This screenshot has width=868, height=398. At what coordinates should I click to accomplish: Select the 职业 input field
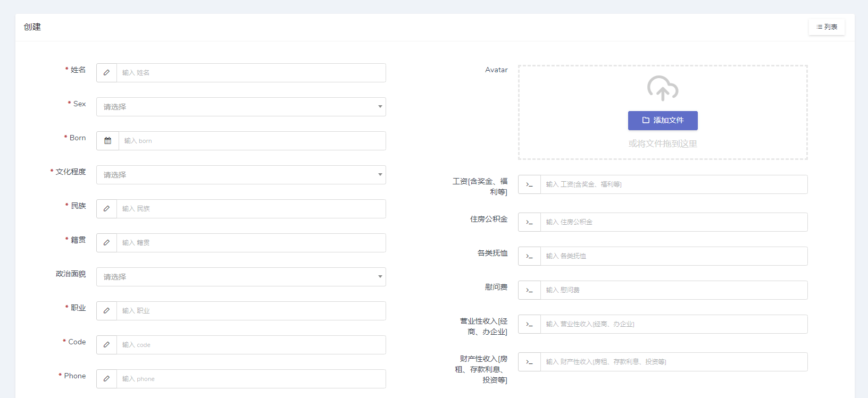click(251, 311)
